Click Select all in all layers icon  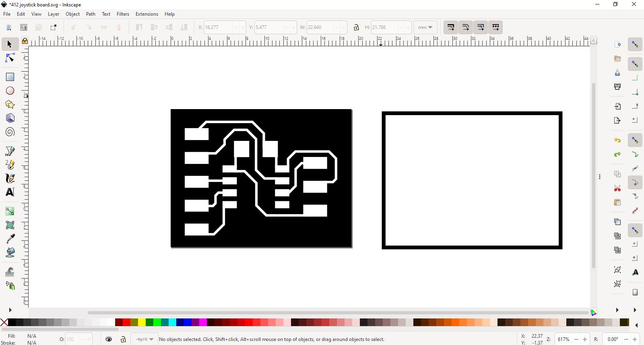click(x=24, y=27)
